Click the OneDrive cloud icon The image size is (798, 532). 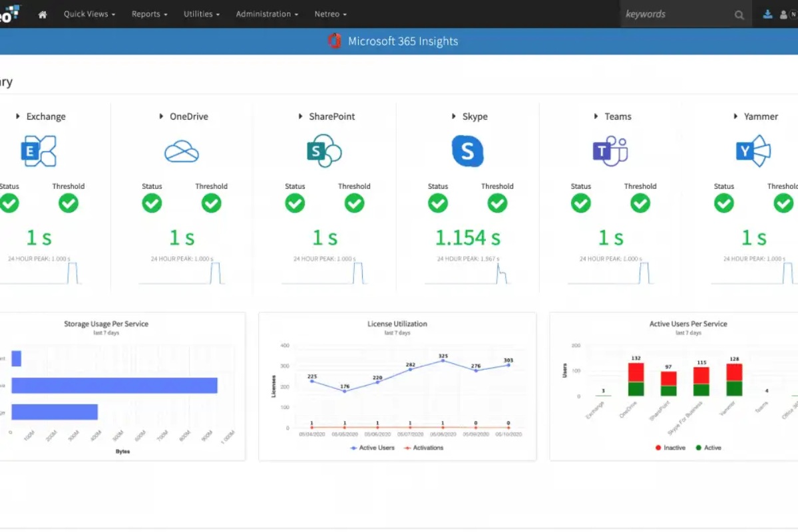182,152
